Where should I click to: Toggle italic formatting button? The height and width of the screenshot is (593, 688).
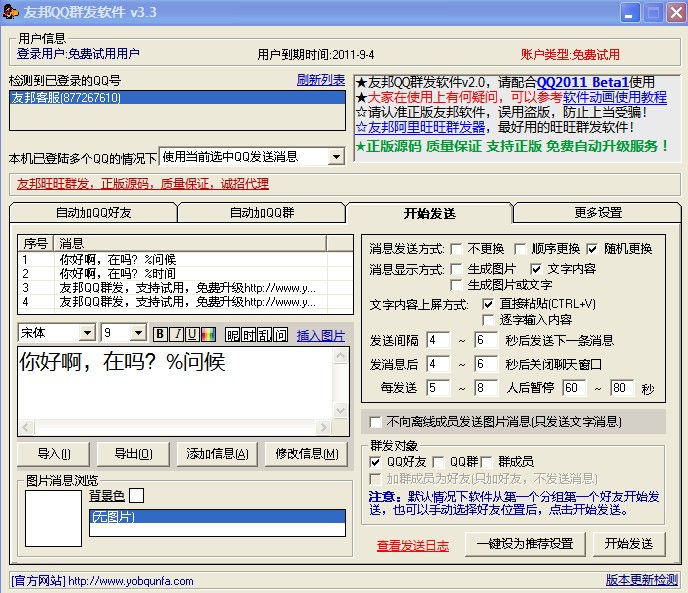(177, 334)
